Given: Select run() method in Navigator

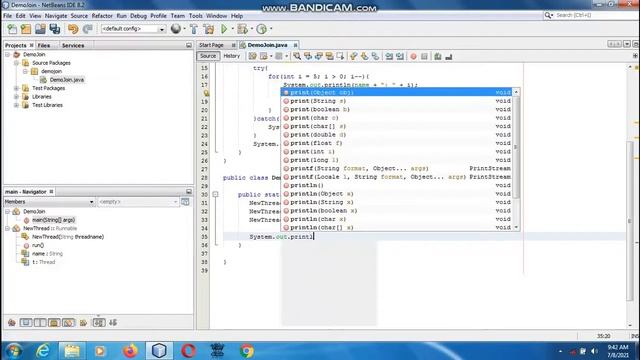Looking at the screenshot, I should pos(38,245).
